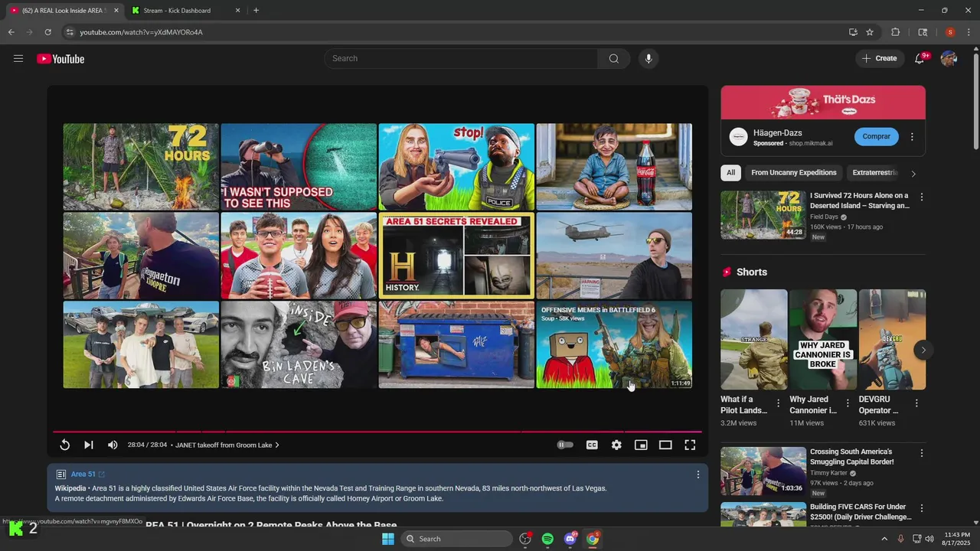Click the Comprar button on the ad

click(876, 137)
